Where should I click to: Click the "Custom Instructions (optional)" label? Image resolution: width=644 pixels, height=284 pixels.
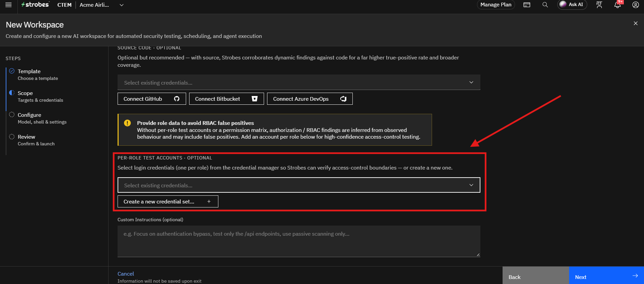point(151,220)
